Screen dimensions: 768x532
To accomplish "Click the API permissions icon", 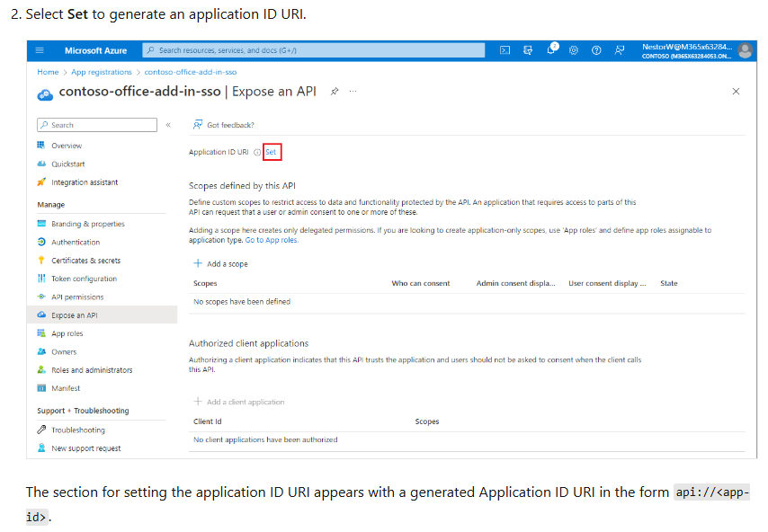I will coord(41,297).
